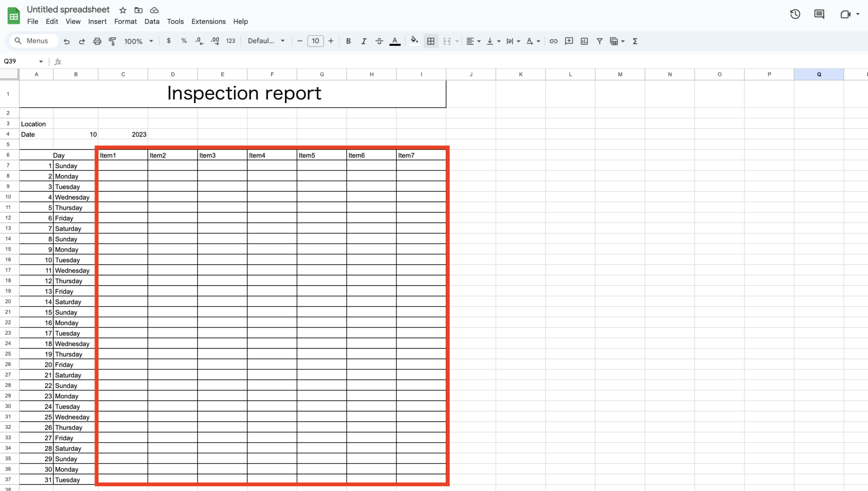The image size is (868, 491).
Task: Open the Extensions menu
Action: tap(208, 21)
